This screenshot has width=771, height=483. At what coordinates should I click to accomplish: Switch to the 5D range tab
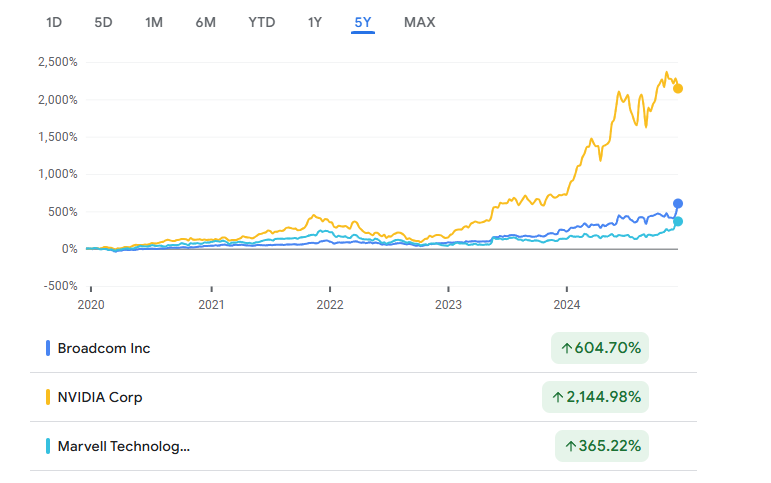[103, 23]
